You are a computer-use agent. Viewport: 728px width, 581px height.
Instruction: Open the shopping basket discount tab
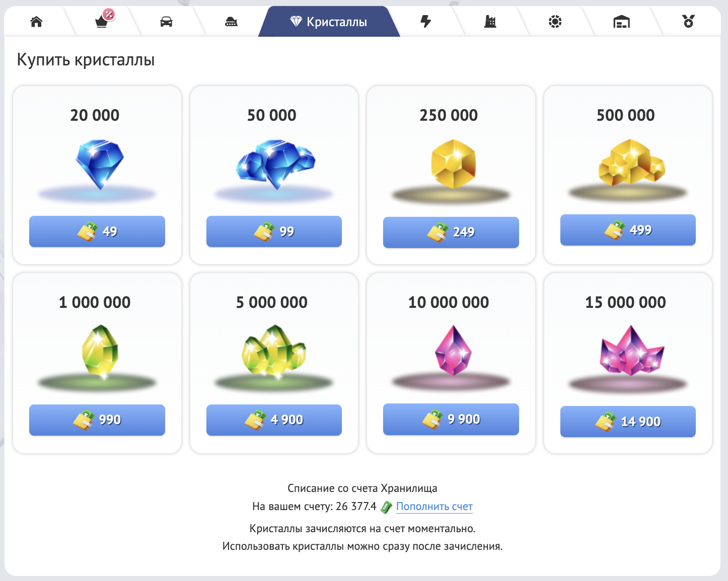tap(102, 22)
